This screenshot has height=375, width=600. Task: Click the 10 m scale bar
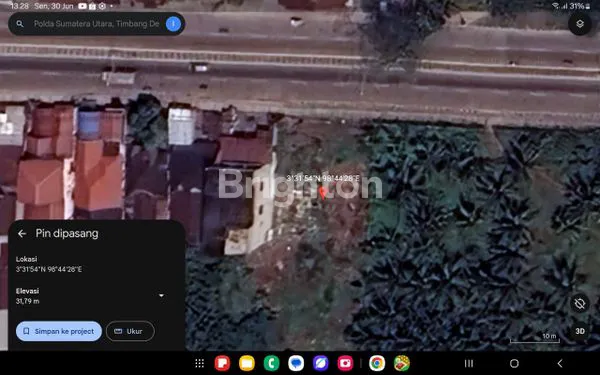535,338
